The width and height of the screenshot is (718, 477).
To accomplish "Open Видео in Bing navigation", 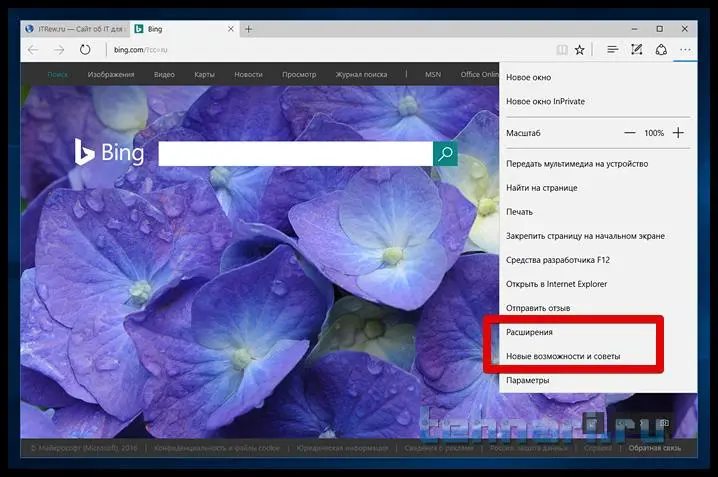I will (x=164, y=74).
